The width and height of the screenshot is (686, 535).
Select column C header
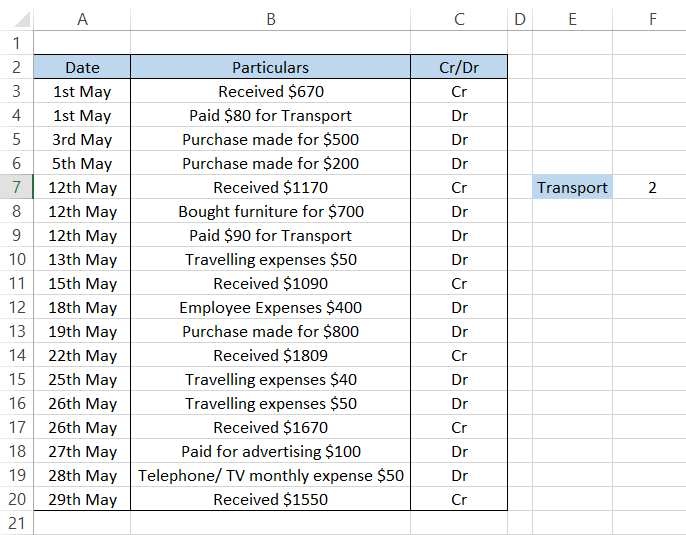(459, 19)
